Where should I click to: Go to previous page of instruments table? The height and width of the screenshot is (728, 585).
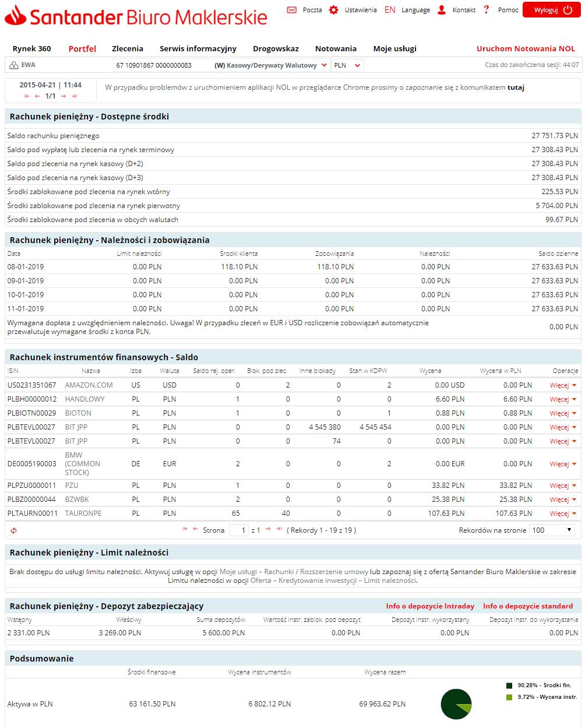[195, 529]
